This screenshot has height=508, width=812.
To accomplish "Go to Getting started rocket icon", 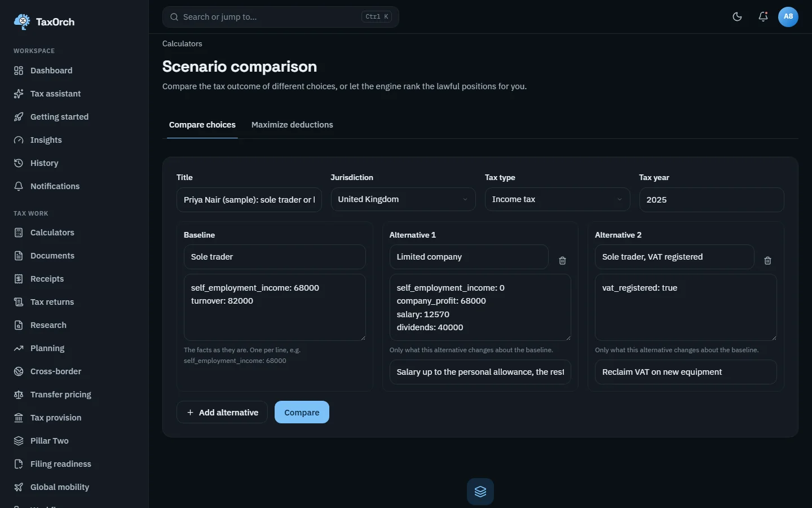I will (x=19, y=117).
